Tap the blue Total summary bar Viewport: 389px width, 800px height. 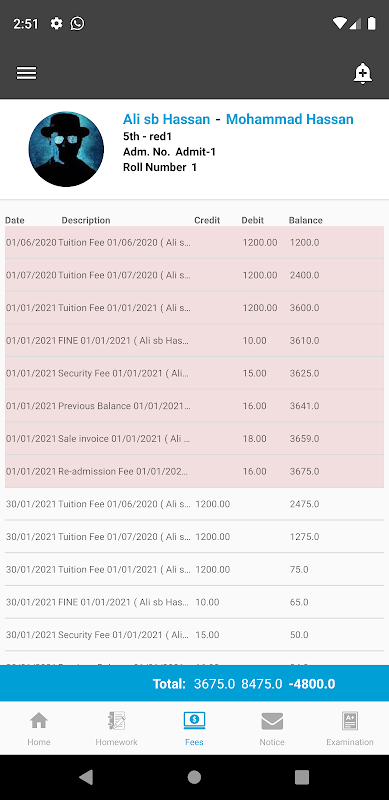click(194, 684)
